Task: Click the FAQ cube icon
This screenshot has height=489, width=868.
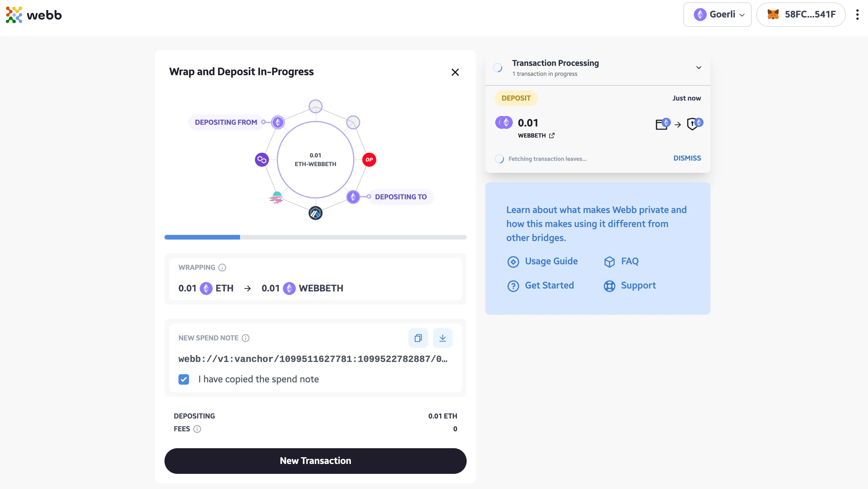Action: point(609,261)
